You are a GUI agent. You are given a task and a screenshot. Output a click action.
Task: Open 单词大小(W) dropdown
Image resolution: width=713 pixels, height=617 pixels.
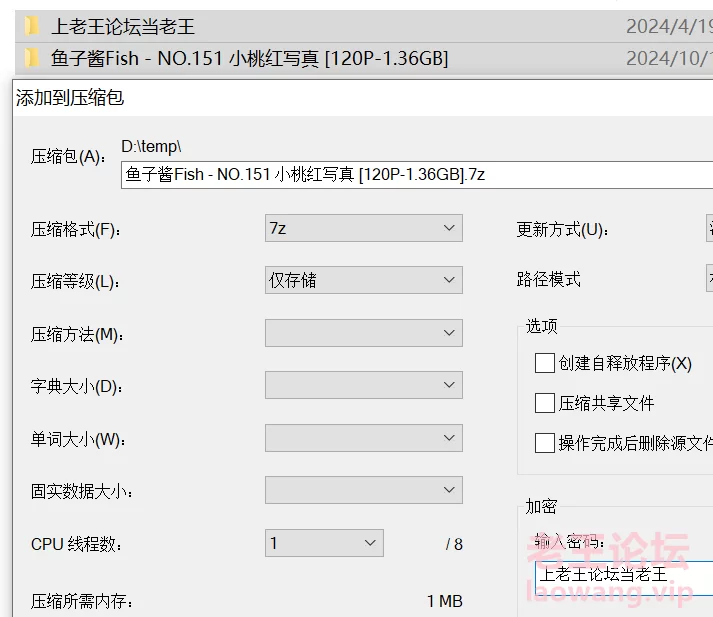(364, 438)
